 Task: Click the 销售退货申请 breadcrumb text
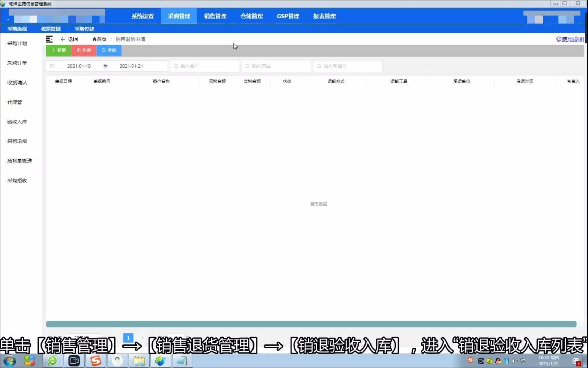[x=130, y=39]
